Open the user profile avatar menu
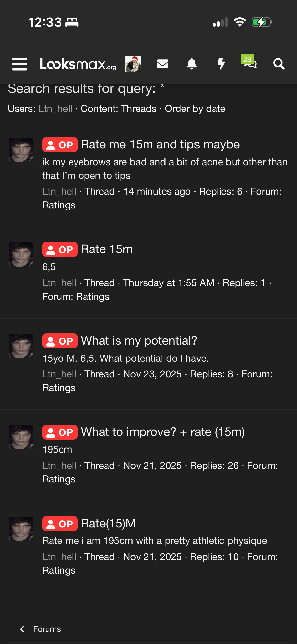Image resolution: width=297 pixels, height=644 pixels. click(x=133, y=64)
